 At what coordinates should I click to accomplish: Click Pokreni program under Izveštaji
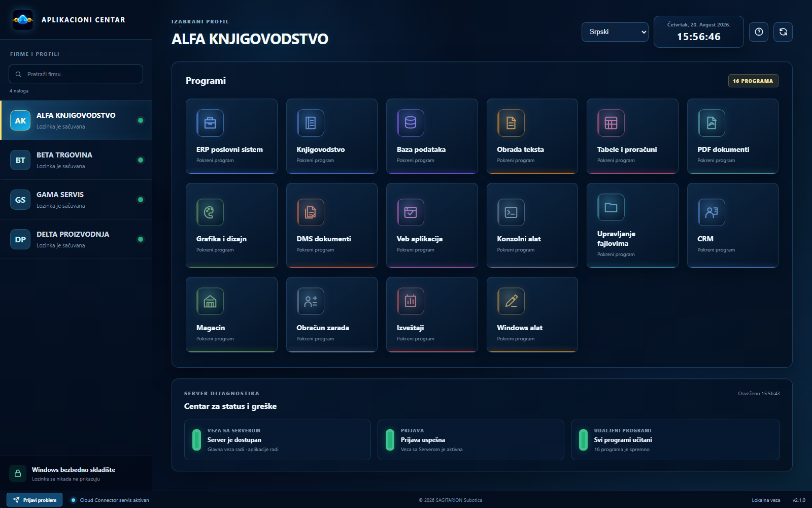416,339
